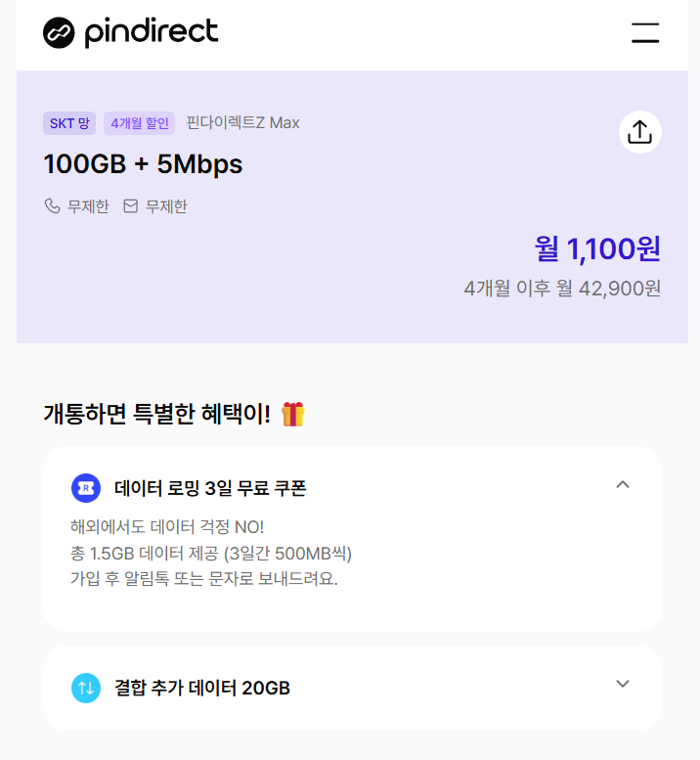
Task: Share this plan via share icon
Action: [640, 132]
